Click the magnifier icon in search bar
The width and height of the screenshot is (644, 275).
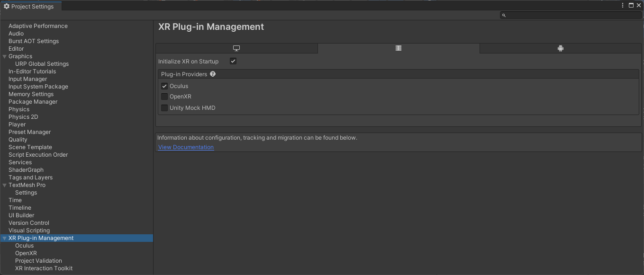[x=504, y=15]
